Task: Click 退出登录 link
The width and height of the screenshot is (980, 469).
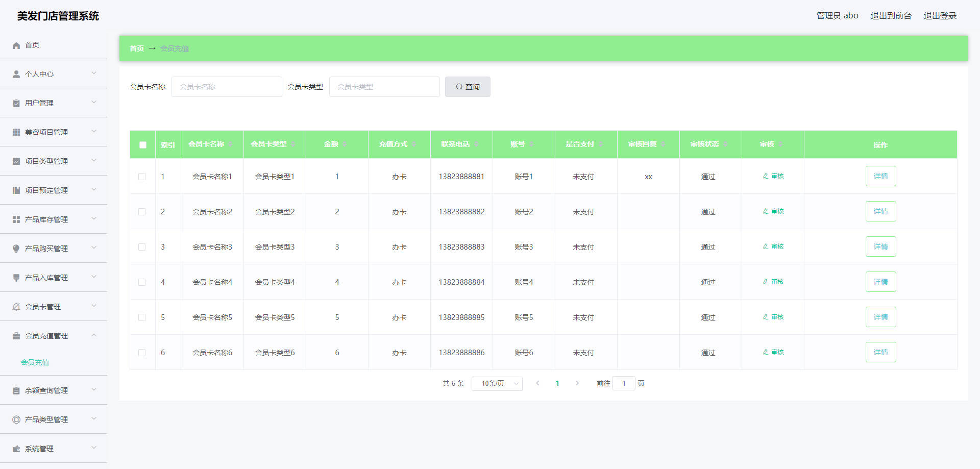Action: pos(940,16)
